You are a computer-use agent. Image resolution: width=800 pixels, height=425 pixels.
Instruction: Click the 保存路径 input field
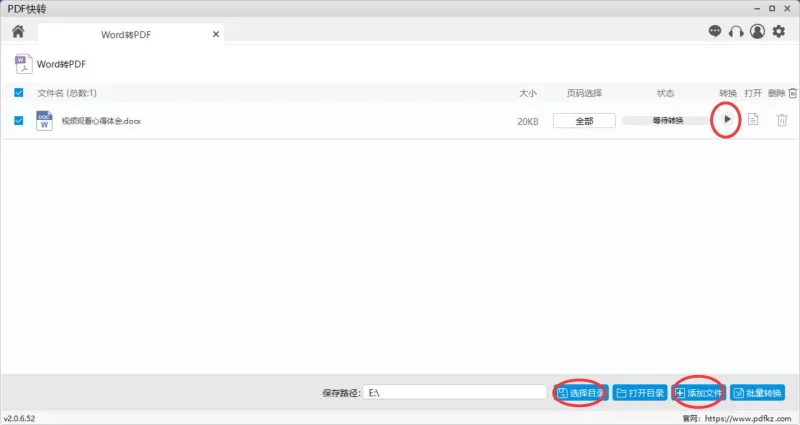455,392
